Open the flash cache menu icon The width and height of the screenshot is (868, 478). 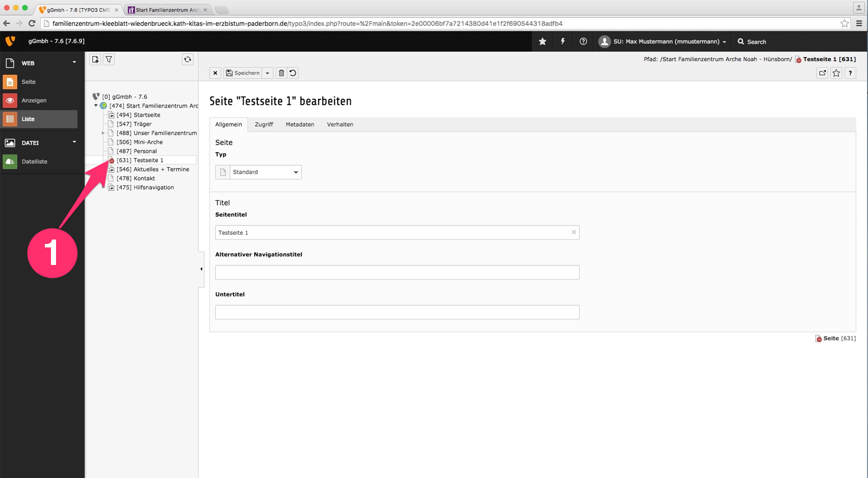point(563,42)
